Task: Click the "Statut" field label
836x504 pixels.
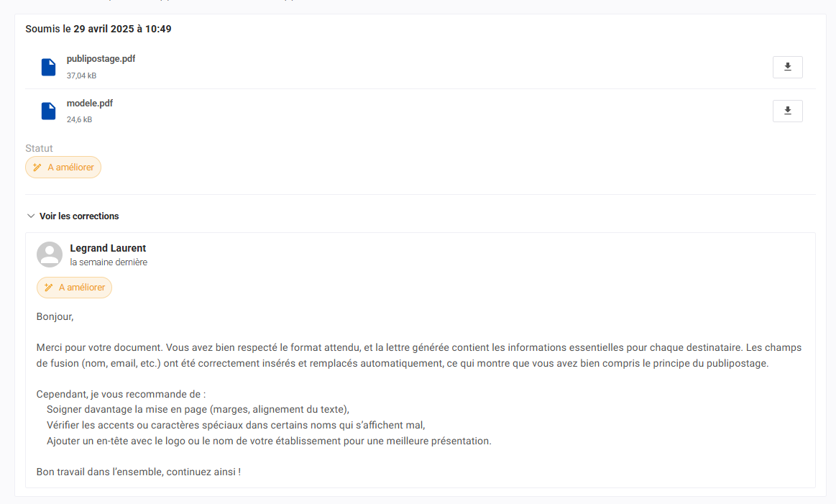Action: point(39,148)
